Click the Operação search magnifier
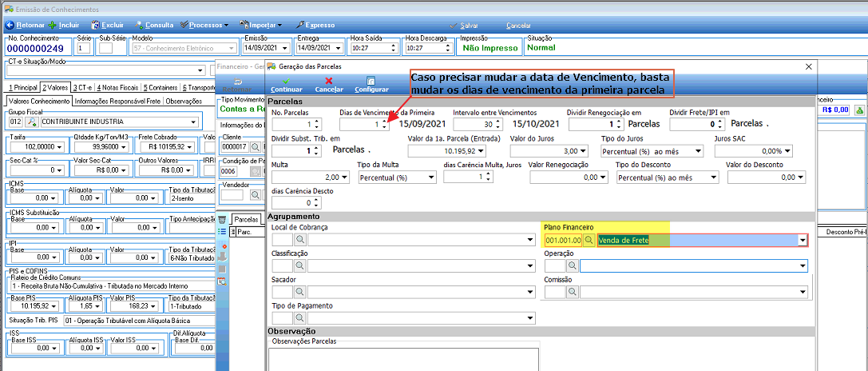 click(572, 266)
